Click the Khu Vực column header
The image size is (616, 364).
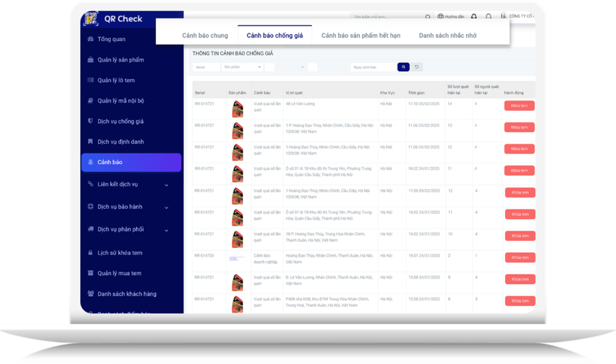coord(387,92)
